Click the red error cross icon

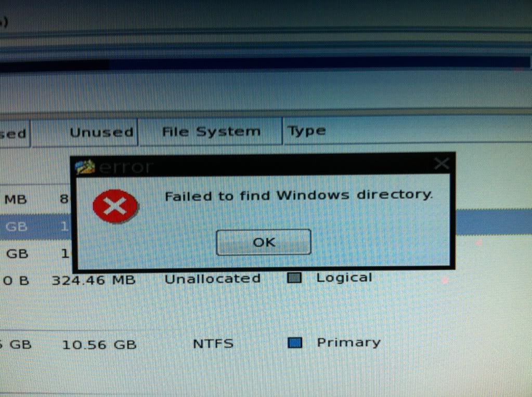(115, 206)
